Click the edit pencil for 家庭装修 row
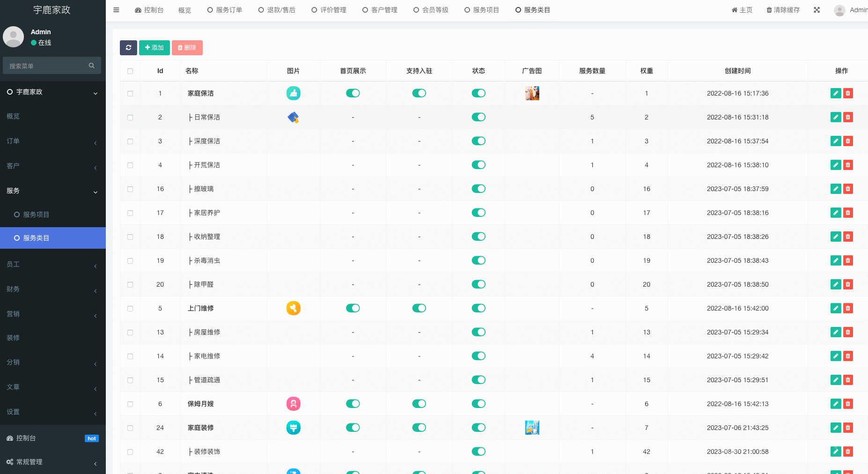This screenshot has height=474, width=868. (x=835, y=428)
